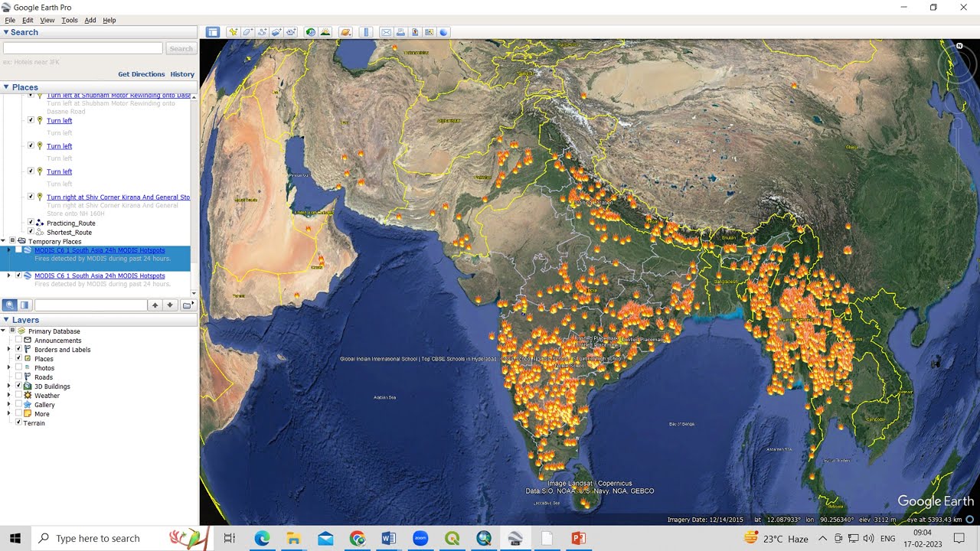Image resolution: width=980 pixels, height=551 pixels.
Task: Click the Places panel split-view icon
Action: pyautogui.click(x=24, y=305)
